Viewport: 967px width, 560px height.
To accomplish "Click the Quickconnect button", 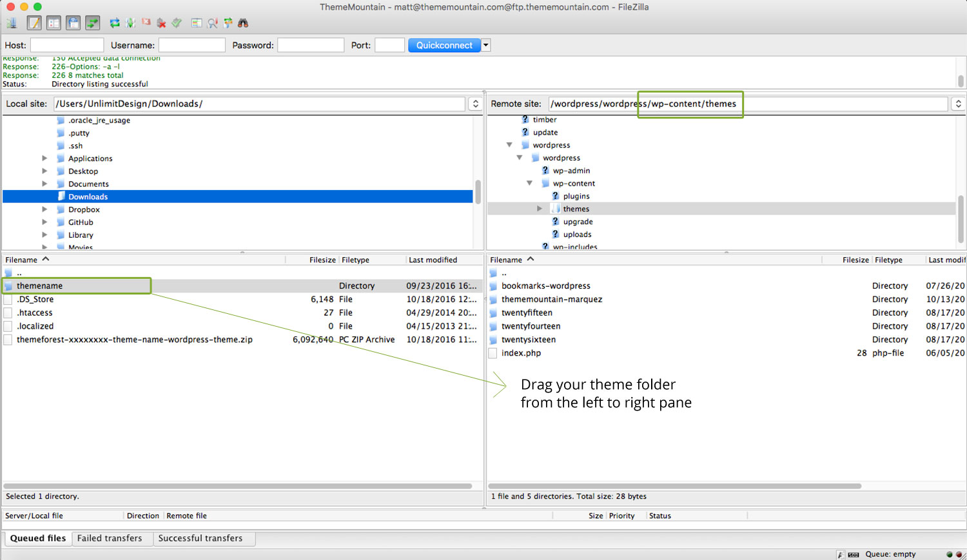I will (444, 45).
